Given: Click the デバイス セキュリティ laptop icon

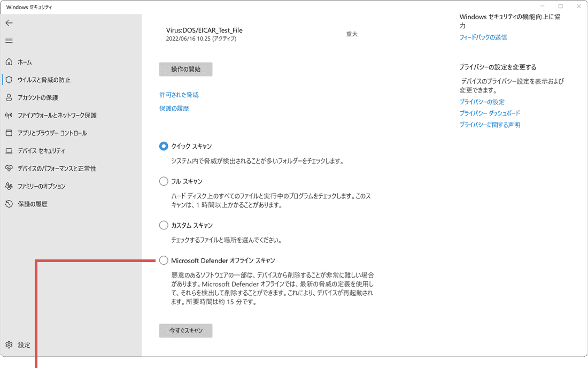Looking at the screenshot, I should (x=9, y=151).
